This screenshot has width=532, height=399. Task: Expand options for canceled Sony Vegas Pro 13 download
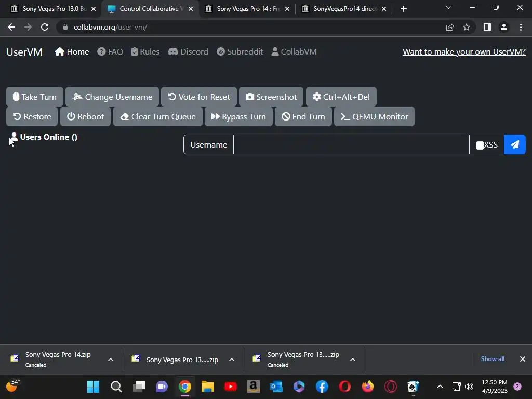click(353, 360)
